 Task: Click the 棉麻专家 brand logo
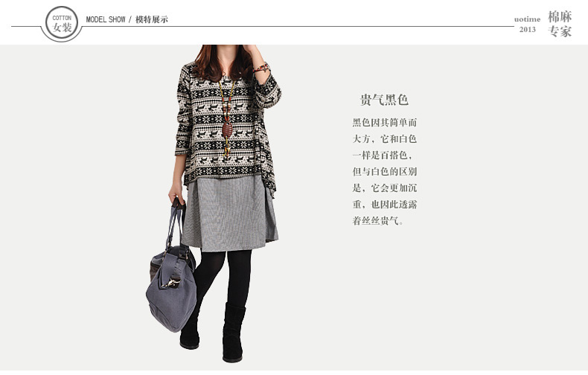click(x=560, y=24)
